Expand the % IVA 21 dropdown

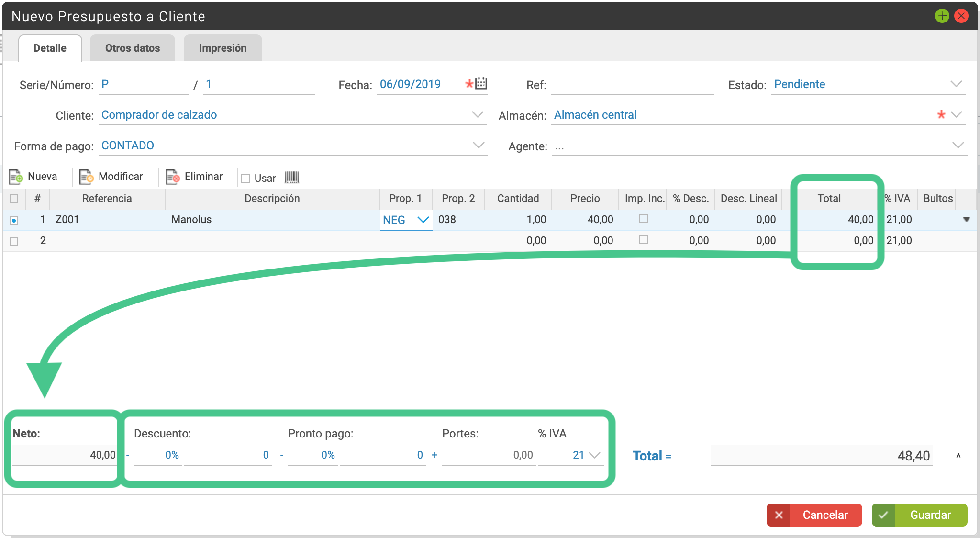(595, 455)
